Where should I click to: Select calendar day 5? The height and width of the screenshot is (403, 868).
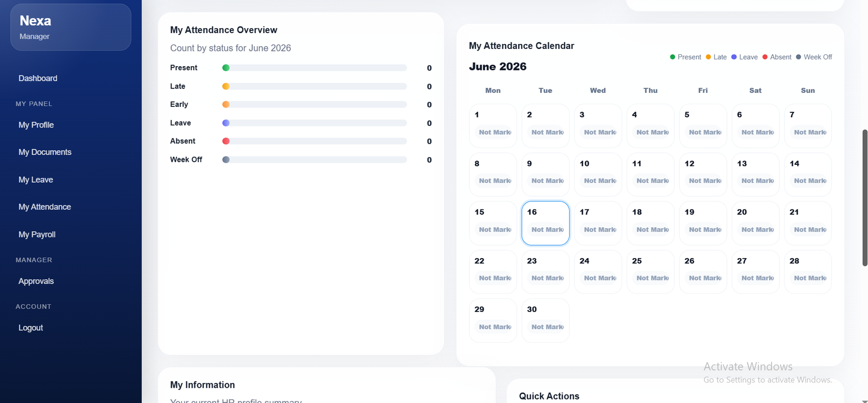pos(703,126)
